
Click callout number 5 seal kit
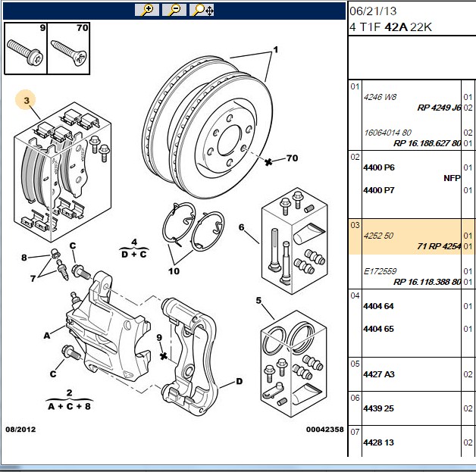pyautogui.click(x=258, y=300)
